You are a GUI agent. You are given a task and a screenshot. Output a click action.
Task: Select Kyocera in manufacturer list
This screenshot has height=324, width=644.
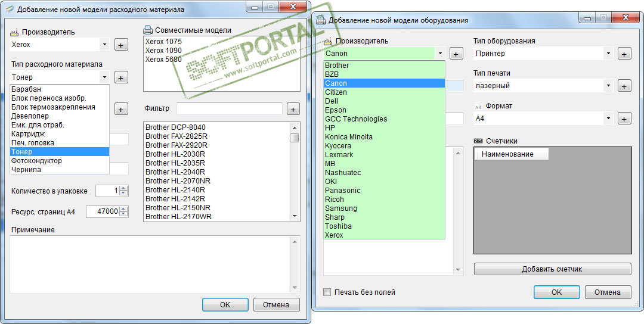[x=384, y=145]
